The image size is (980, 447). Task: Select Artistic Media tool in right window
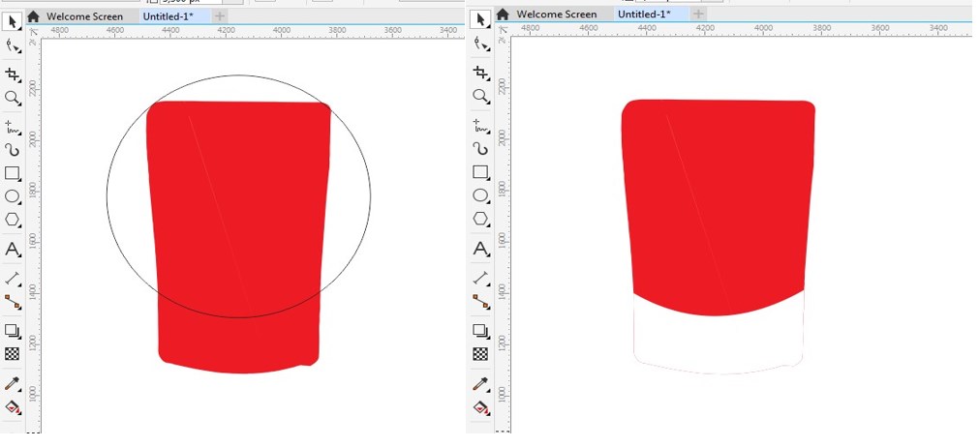point(480,149)
